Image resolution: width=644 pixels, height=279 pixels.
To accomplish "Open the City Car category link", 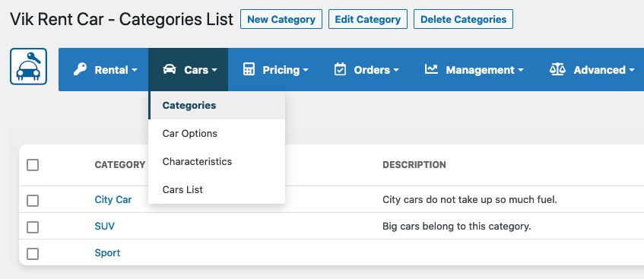I will [x=113, y=200].
